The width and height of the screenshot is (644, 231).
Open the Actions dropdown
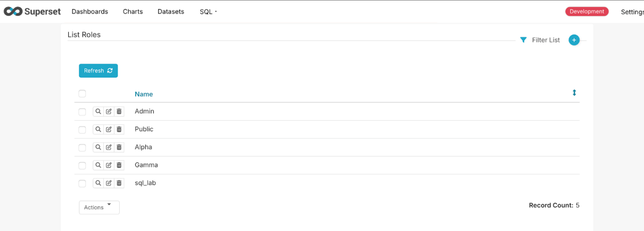pos(99,207)
